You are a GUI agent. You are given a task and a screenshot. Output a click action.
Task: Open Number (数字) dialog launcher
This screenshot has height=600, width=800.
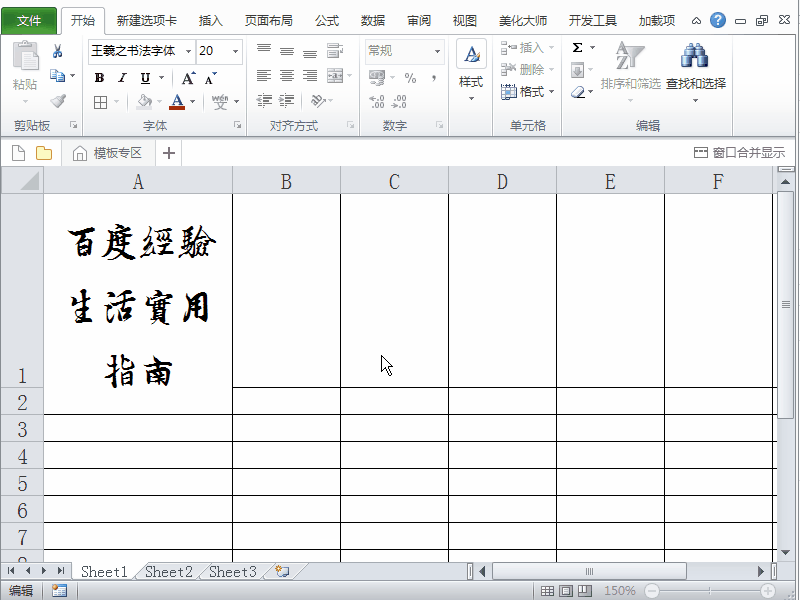point(440,125)
